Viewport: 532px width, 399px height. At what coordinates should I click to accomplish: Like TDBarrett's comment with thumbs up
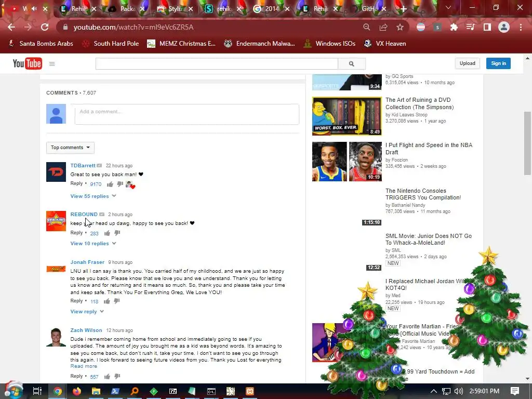pos(110,184)
